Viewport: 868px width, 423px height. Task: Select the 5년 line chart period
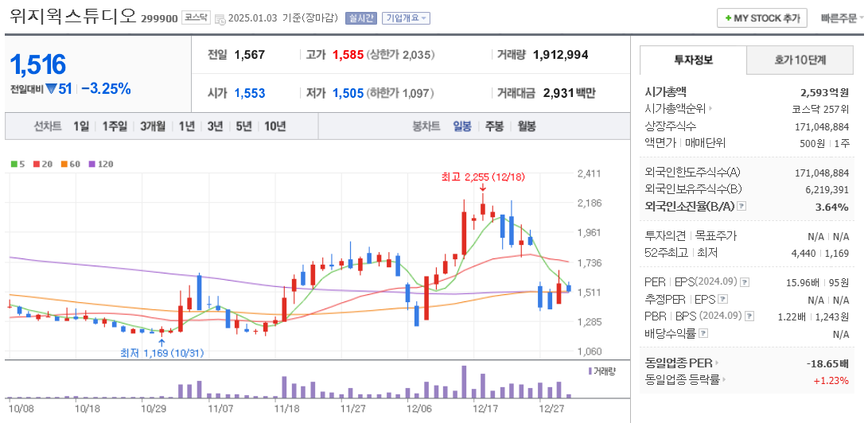point(243,126)
